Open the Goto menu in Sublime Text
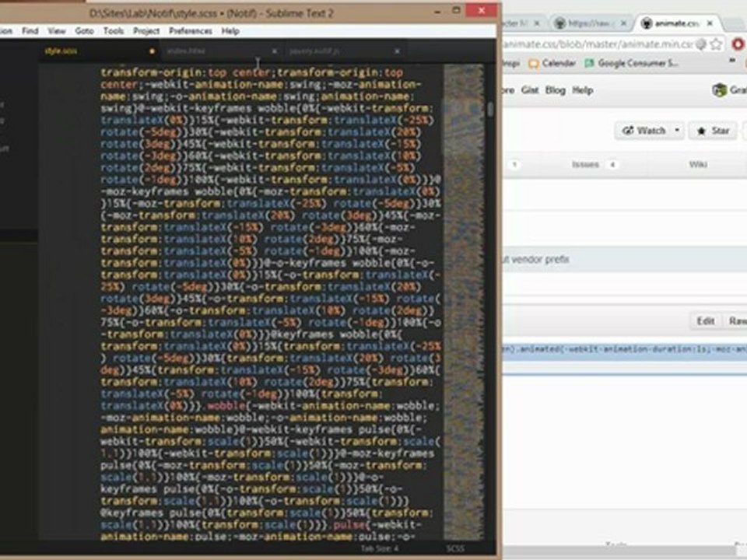The height and width of the screenshot is (560, 747). 84,31
